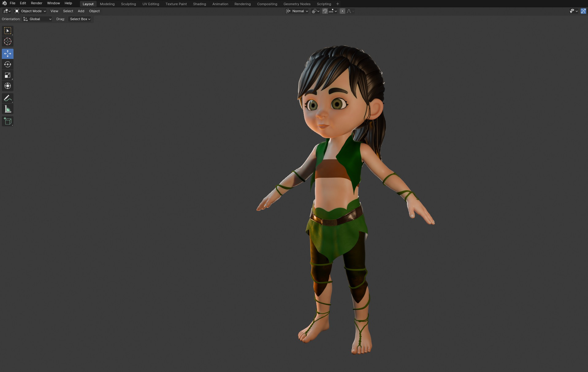Switch to the Texture Paint workspace tab
Viewport: 588px width, 372px height.
tap(176, 4)
